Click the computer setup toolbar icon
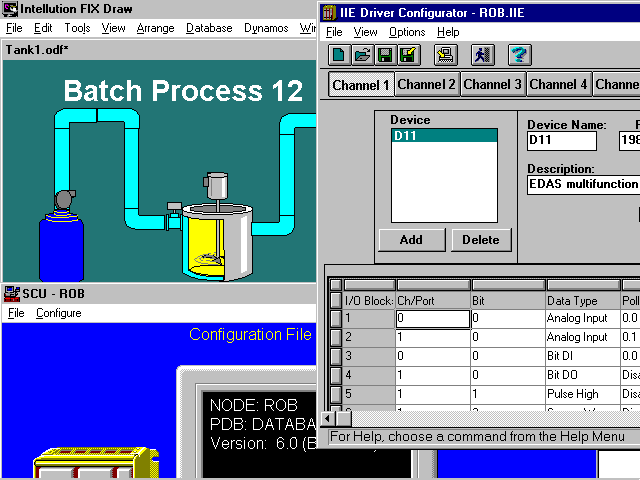The width and height of the screenshot is (640, 480). tap(446, 55)
